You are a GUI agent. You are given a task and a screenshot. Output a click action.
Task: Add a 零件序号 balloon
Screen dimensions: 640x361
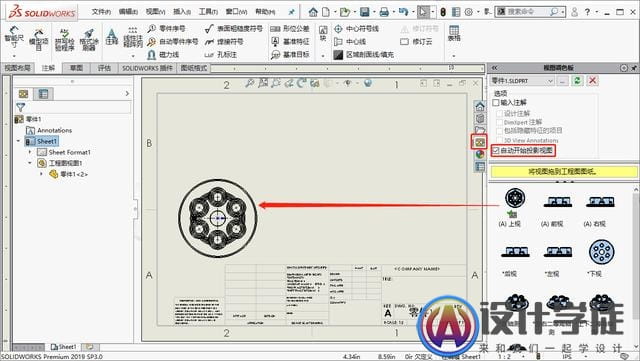pyautogui.click(x=167, y=29)
